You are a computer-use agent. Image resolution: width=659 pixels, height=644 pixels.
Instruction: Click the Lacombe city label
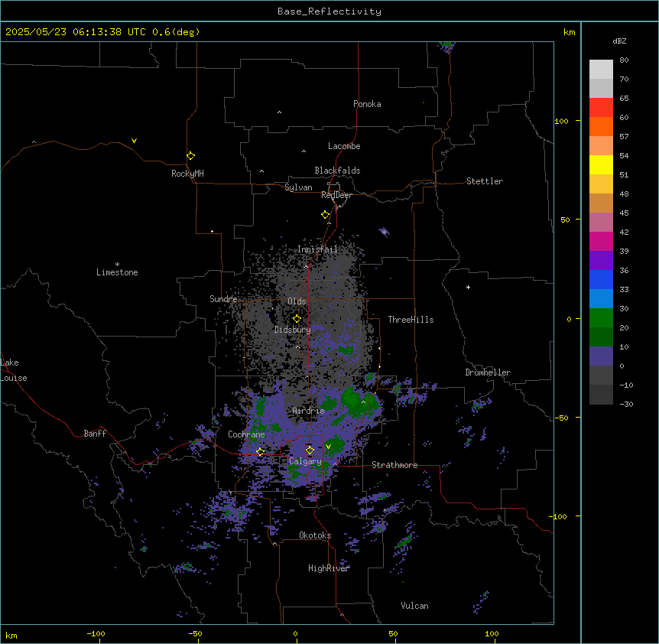click(x=344, y=146)
